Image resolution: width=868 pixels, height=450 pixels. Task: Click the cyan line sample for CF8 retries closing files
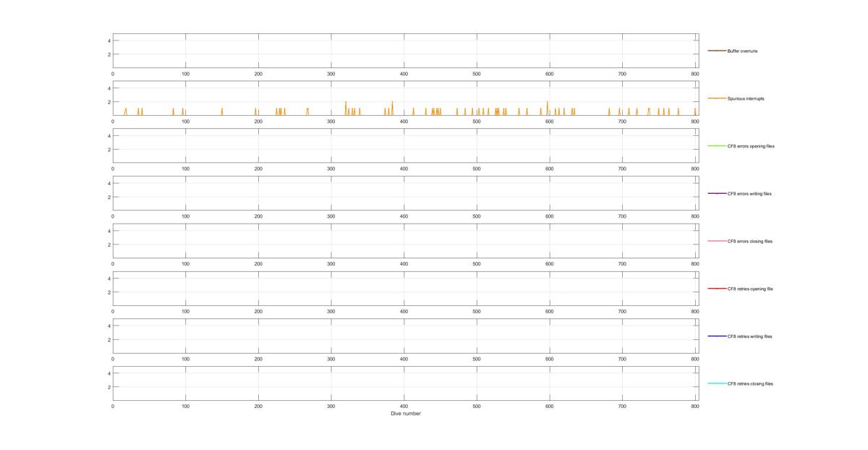[717, 383]
